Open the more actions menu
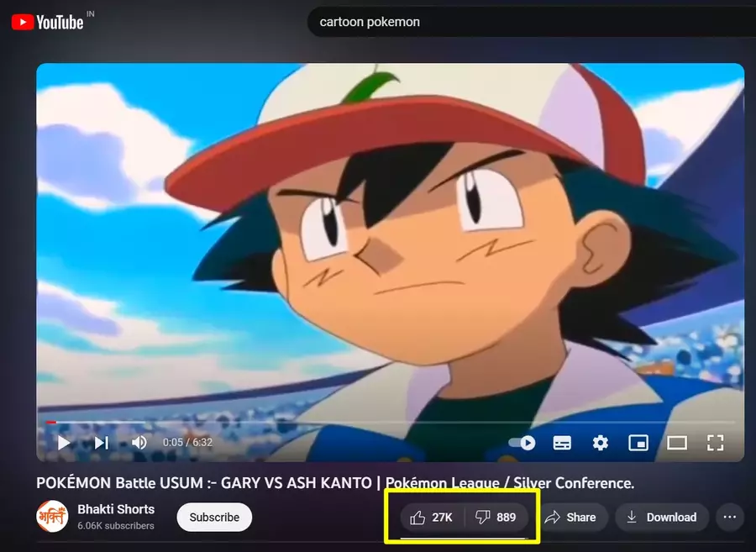Image resolution: width=756 pixels, height=552 pixels. point(730,518)
